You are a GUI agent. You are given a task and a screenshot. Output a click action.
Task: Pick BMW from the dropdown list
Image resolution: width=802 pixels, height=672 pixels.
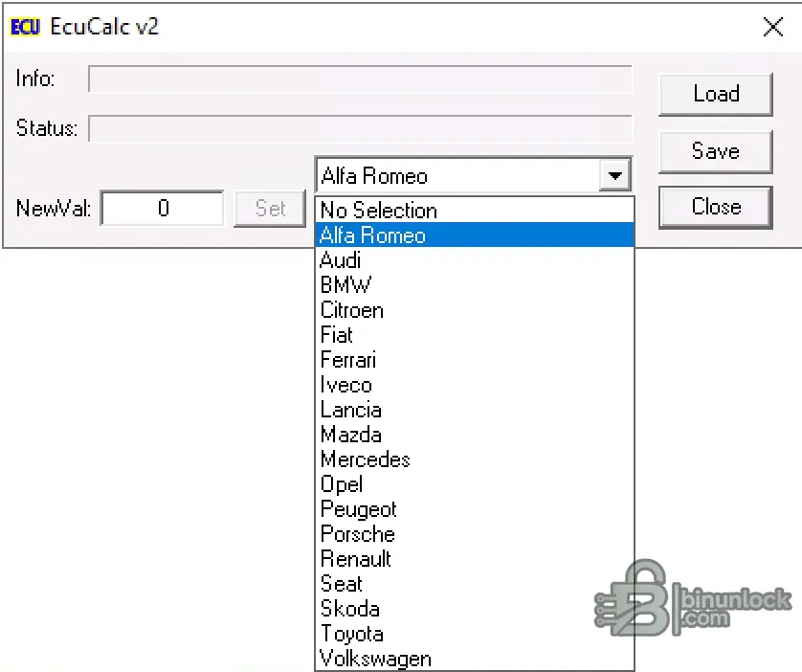pyautogui.click(x=345, y=285)
